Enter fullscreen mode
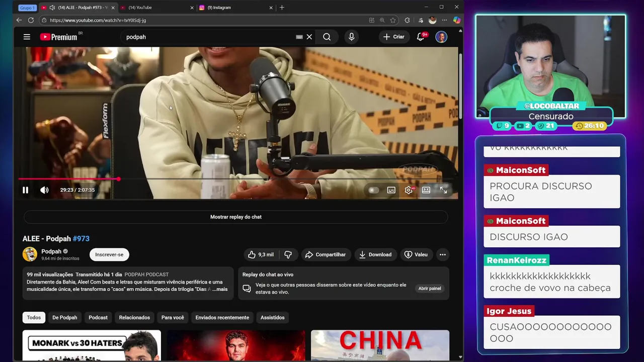 443,190
